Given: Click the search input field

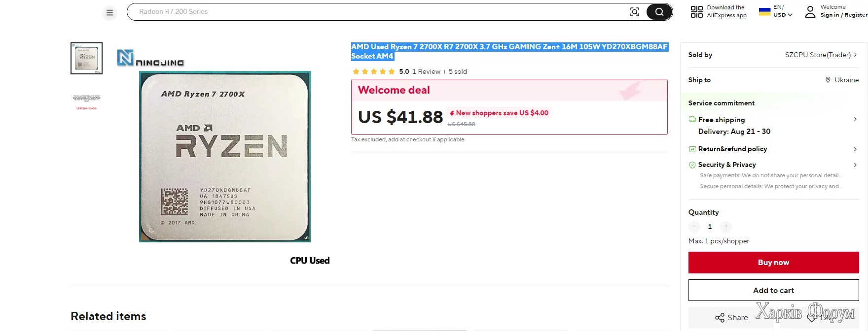Looking at the screenshot, I should (375, 12).
